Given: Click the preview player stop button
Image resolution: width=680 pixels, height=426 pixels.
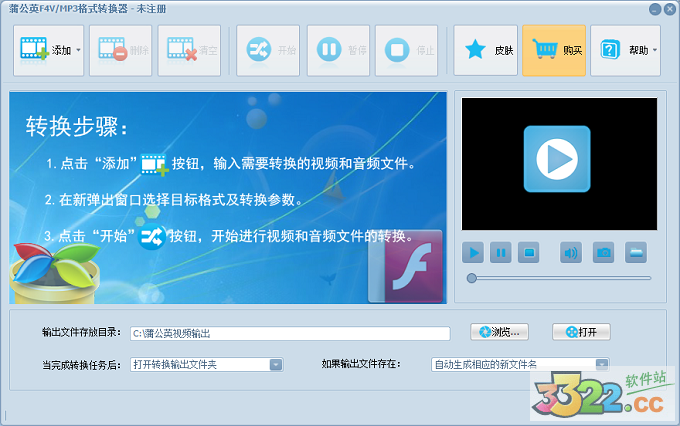Looking at the screenshot, I should (x=529, y=252).
